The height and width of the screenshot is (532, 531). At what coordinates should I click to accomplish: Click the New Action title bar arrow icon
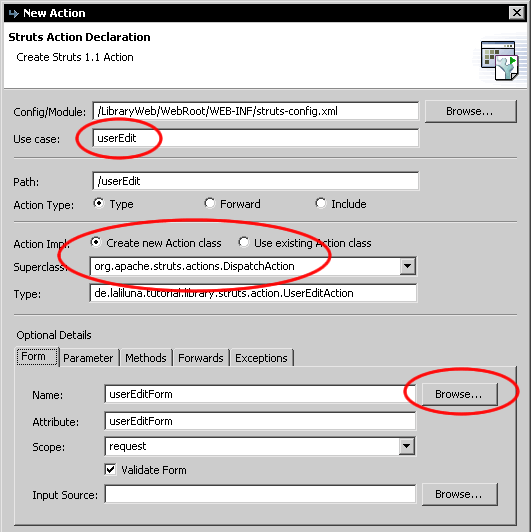[x=14, y=13]
